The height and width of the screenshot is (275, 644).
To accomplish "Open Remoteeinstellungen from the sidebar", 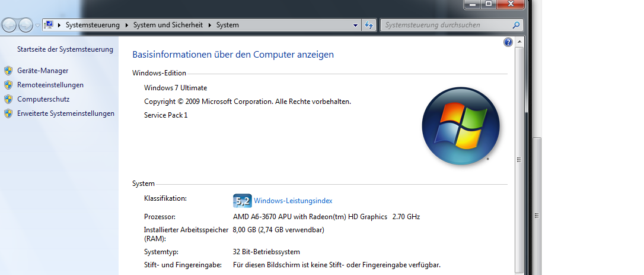I will (x=50, y=85).
